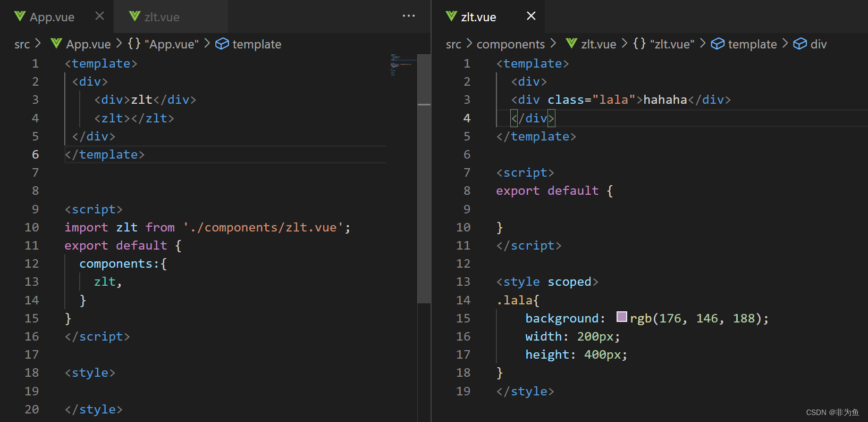Click the Vue icon on right zlt.vue tab
This screenshot has height=422, width=868.
click(451, 16)
